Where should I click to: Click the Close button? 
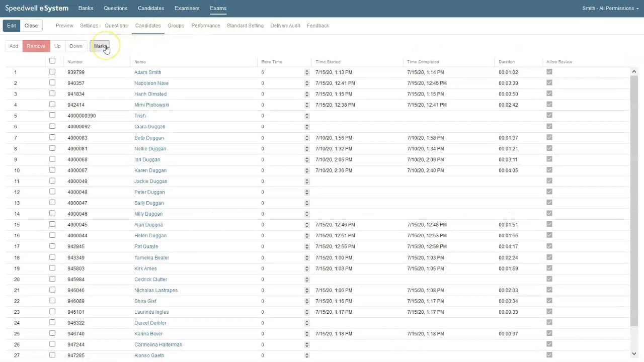pos(31,26)
